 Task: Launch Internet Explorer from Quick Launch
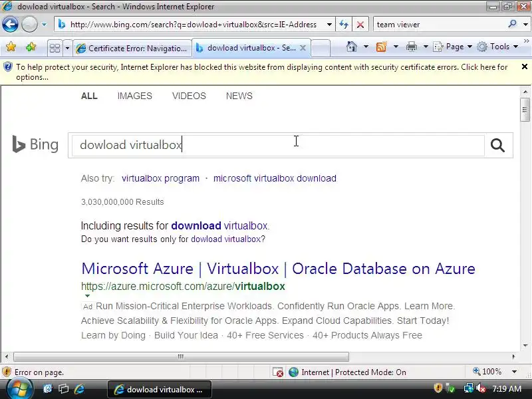click(x=79, y=389)
